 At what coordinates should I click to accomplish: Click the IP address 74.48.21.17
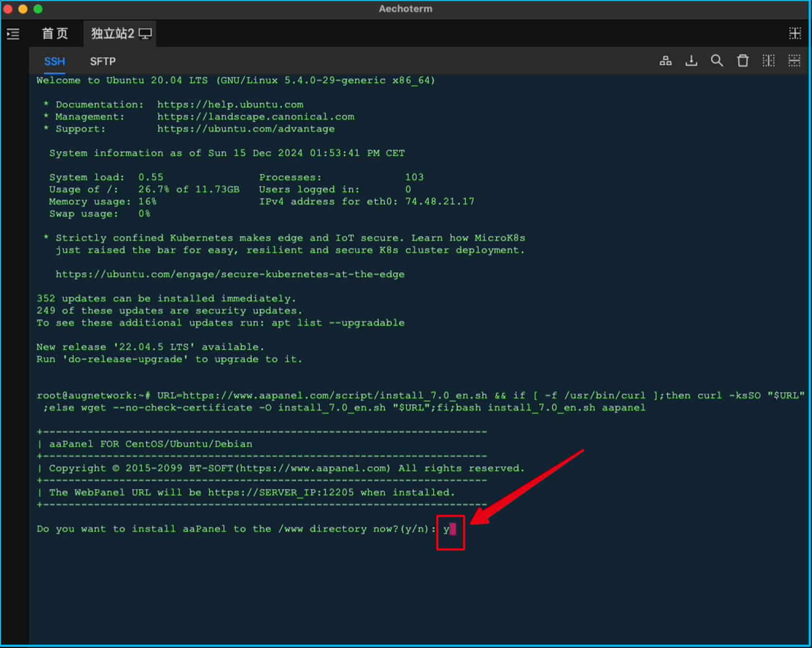pos(440,201)
